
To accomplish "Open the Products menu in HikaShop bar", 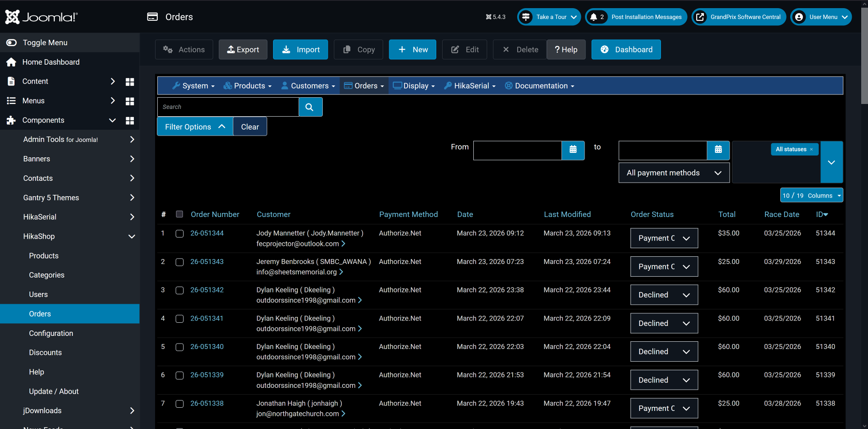I will coord(248,86).
